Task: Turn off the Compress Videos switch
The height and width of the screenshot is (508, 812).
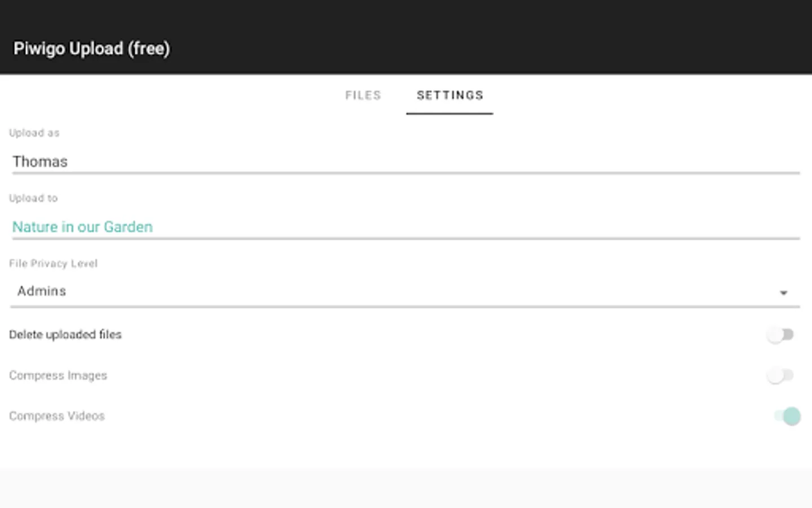Action: coord(787,416)
